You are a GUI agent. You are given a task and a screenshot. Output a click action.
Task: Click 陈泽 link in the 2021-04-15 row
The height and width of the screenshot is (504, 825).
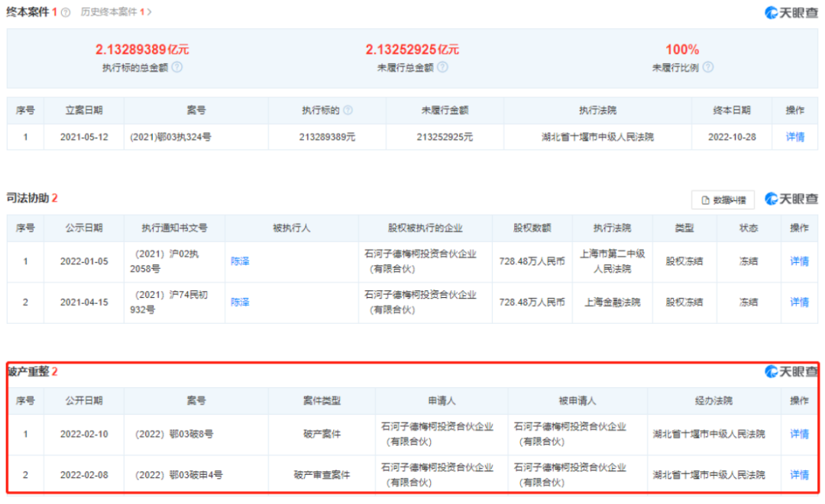coord(240,302)
